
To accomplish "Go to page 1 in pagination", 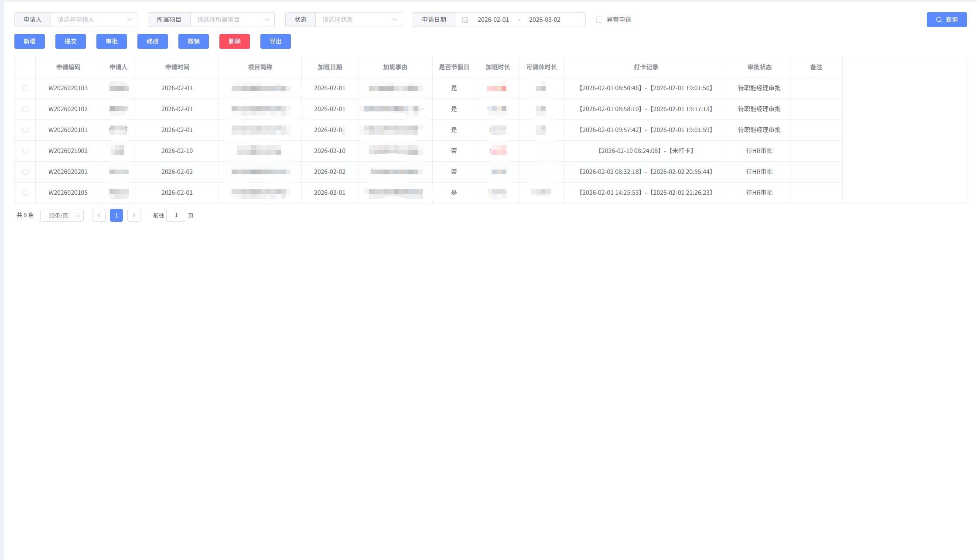I will (116, 215).
